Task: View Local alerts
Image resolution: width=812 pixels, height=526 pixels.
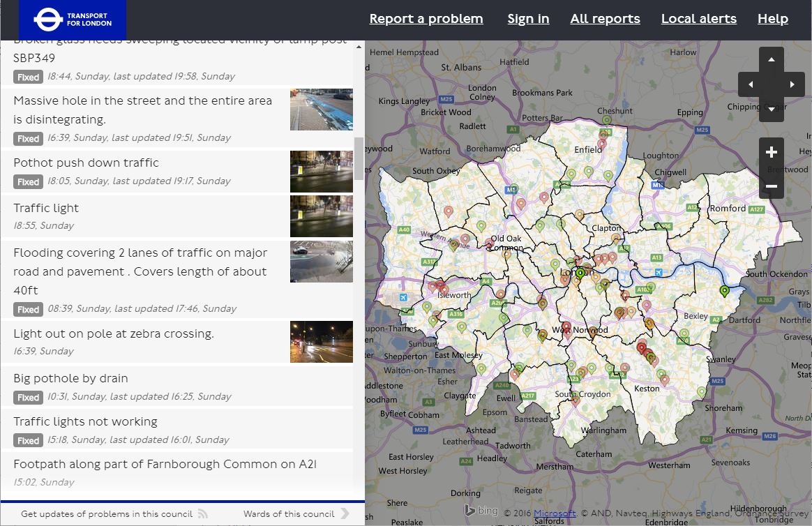Action: coord(698,19)
